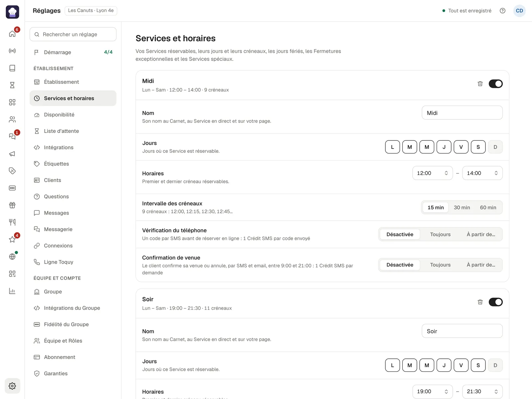Open the globe icon in left rail
The width and height of the screenshot is (532, 399).
pos(12,257)
